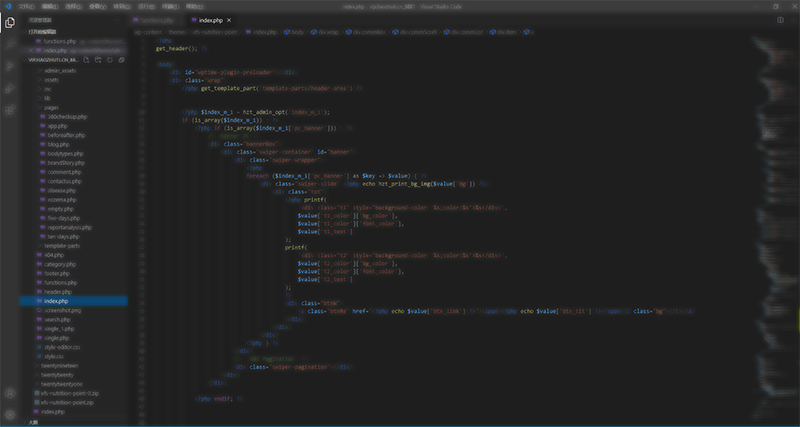Image resolution: width=800 pixels, height=427 pixels.
Task: Open the editor More Actions ellipsis
Action: (792, 20)
